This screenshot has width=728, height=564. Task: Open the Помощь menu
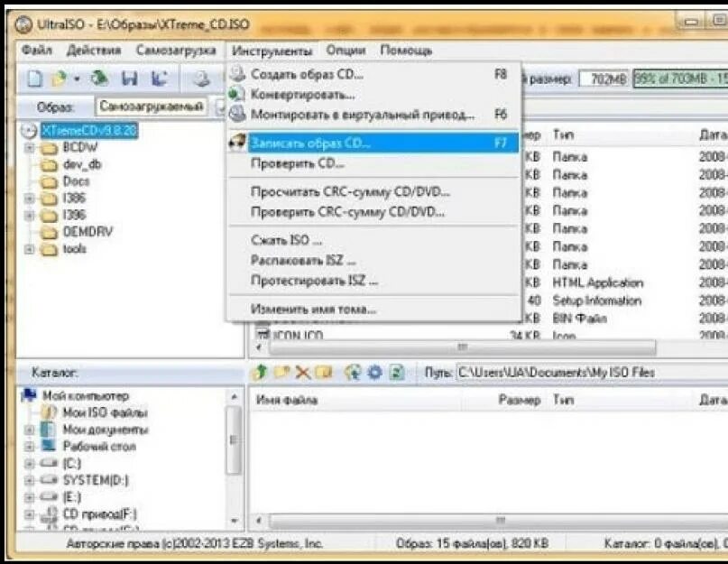[x=406, y=50]
